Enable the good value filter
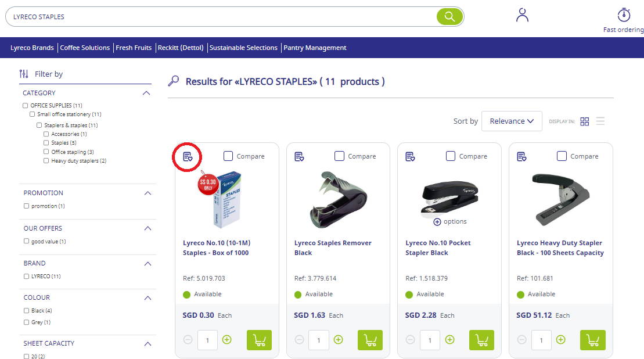644x359 pixels. (x=26, y=241)
